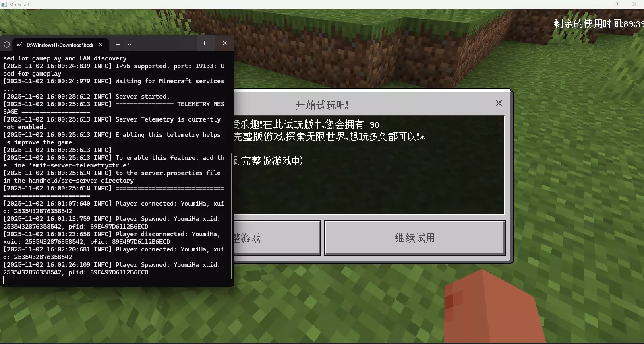
Task: Close the 开始试玩吧 dialog with its X
Action: click(x=499, y=103)
